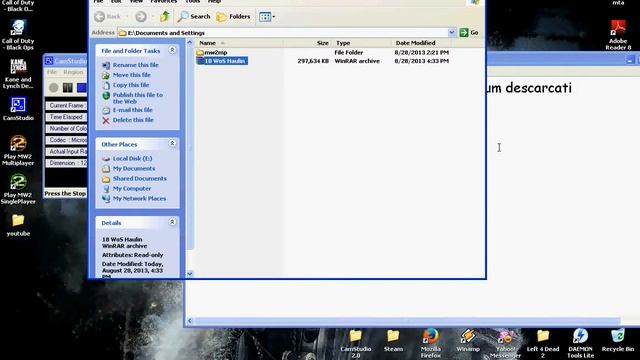Click the Pause button in CamStudio

pyautogui.click(x=68, y=87)
